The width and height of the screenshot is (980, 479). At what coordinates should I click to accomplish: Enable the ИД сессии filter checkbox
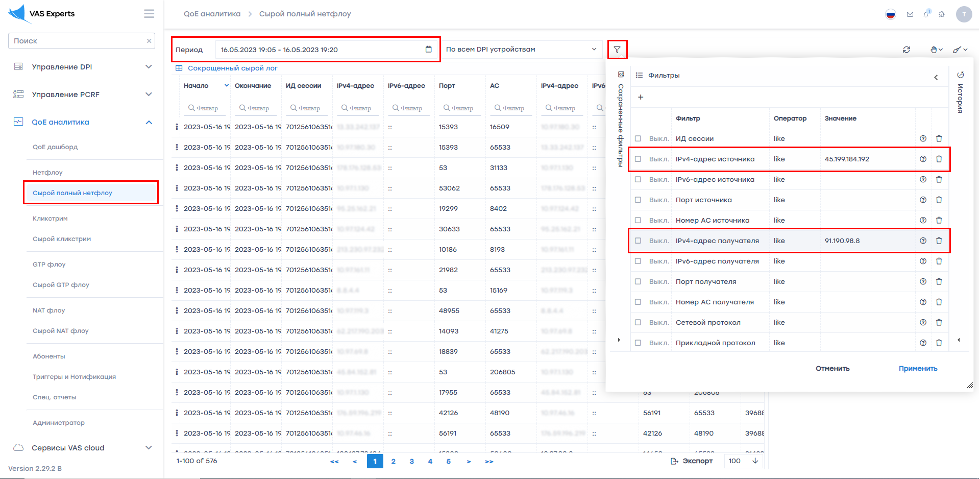(x=638, y=138)
